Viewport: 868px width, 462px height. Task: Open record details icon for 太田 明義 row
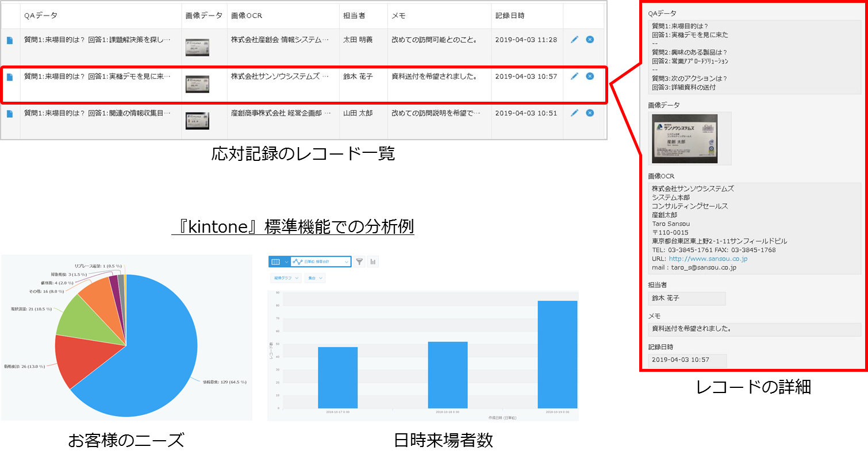[x=9, y=40]
